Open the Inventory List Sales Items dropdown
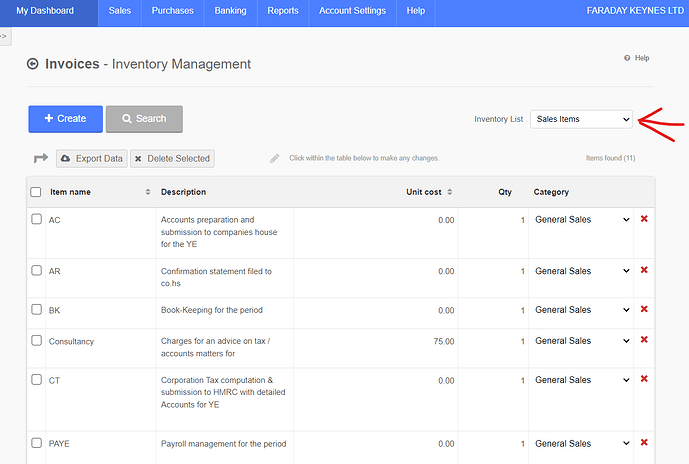This screenshot has height=464, width=689. click(581, 119)
